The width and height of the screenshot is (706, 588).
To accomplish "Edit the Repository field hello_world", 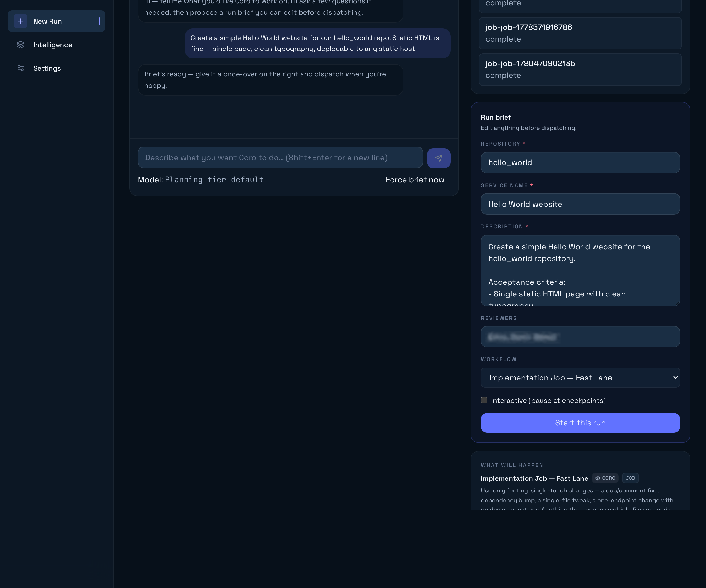I will coord(580,163).
